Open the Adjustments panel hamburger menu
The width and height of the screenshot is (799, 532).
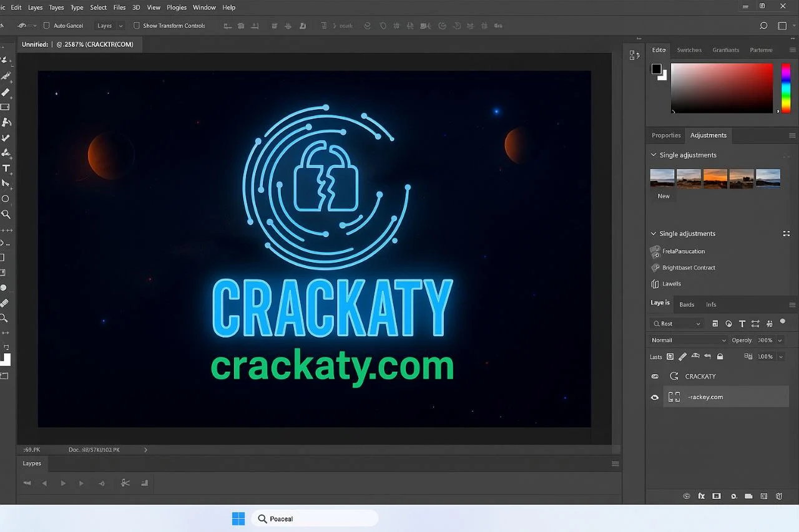(792, 135)
